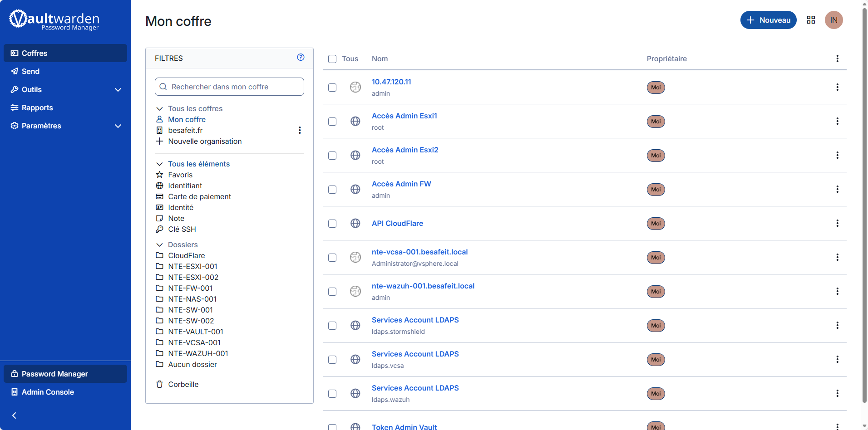Open besafeit.fr organisation options dots
Screen dimensions: 868x430
pos(300,130)
